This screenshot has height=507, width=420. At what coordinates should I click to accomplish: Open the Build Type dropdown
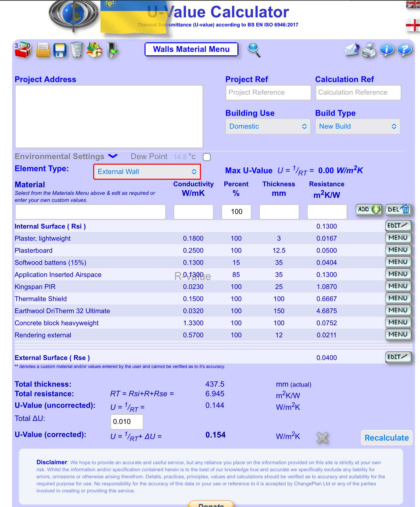click(358, 126)
